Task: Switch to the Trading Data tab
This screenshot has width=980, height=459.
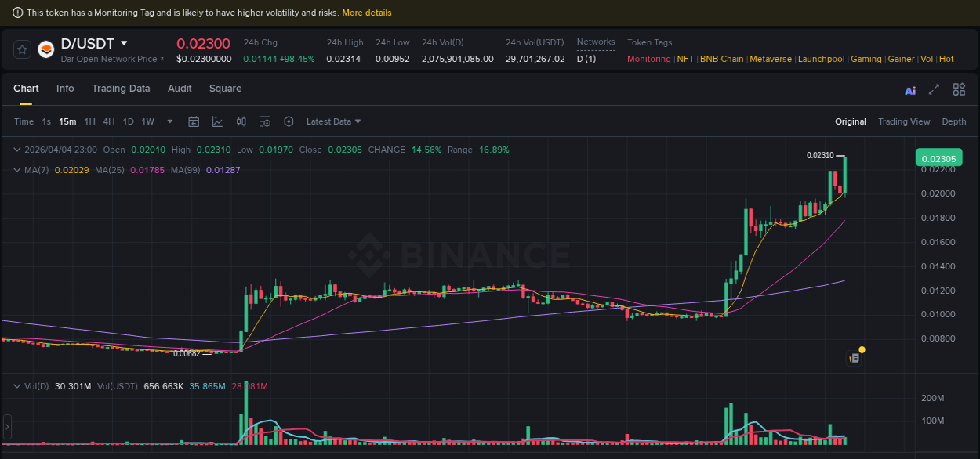Action: point(121,89)
